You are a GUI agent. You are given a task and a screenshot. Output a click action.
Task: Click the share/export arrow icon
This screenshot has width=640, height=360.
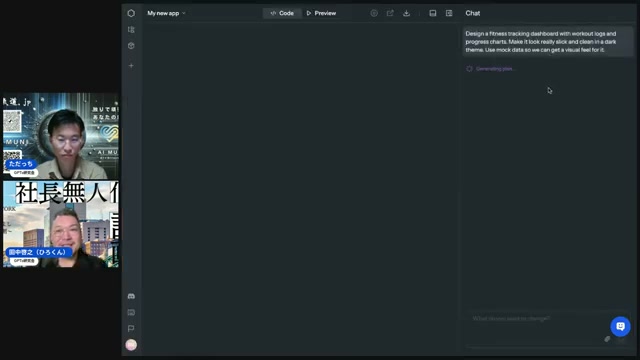click(x=390, y=13)
